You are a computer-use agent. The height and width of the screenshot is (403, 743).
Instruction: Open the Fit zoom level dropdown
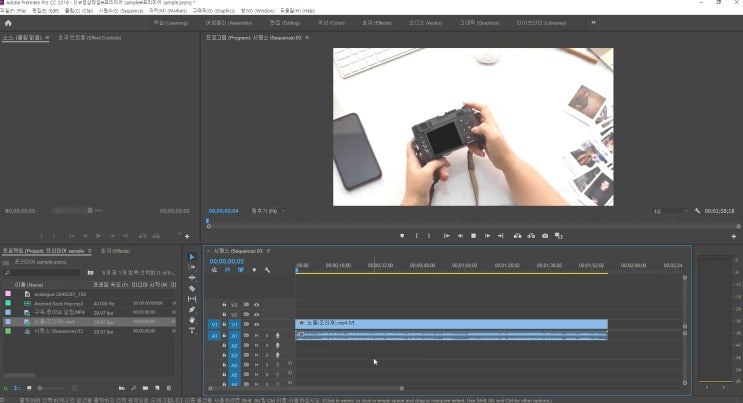point(268,211)
